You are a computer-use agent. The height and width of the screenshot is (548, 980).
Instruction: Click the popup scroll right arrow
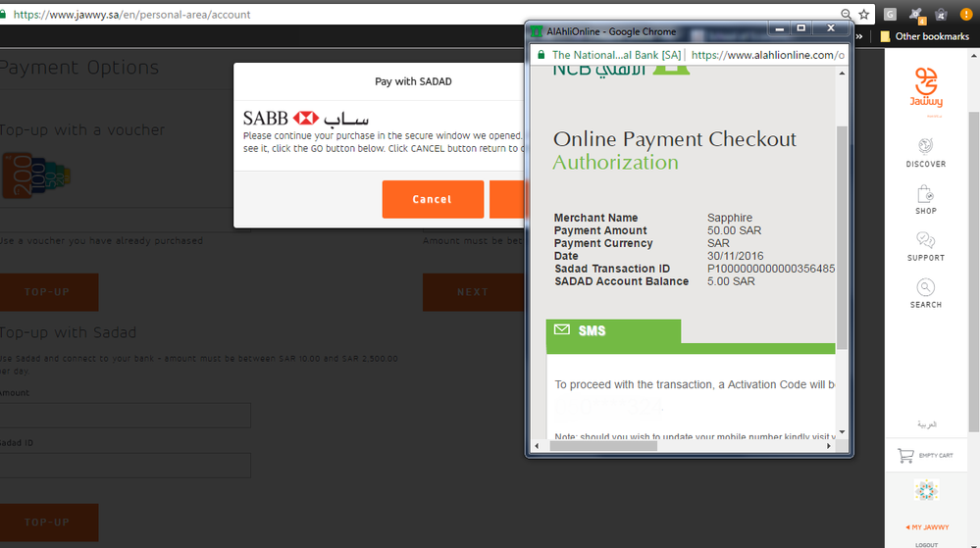coord(829,446)
